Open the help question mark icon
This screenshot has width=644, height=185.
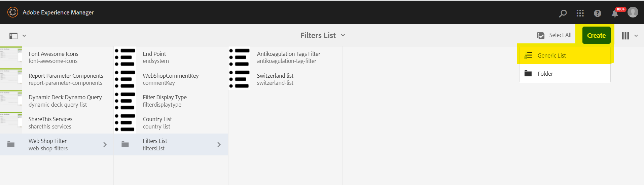tap(598, 13)
